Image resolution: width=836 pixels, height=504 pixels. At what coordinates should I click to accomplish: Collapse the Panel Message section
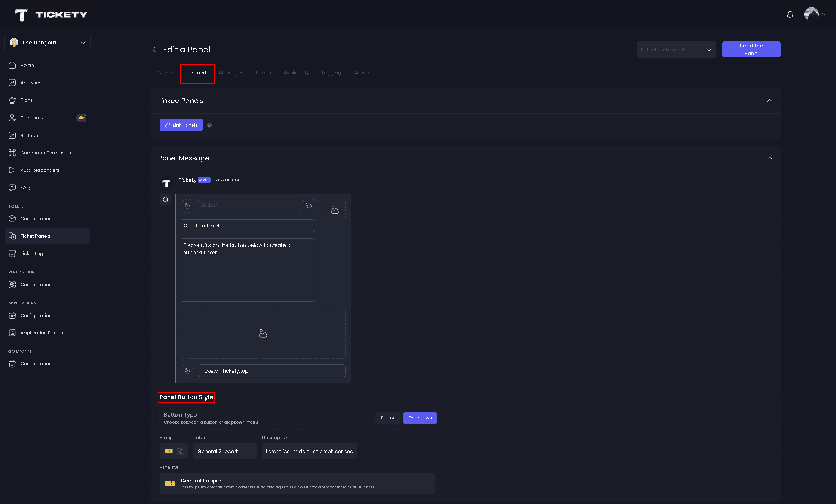(x=769, y=158)
